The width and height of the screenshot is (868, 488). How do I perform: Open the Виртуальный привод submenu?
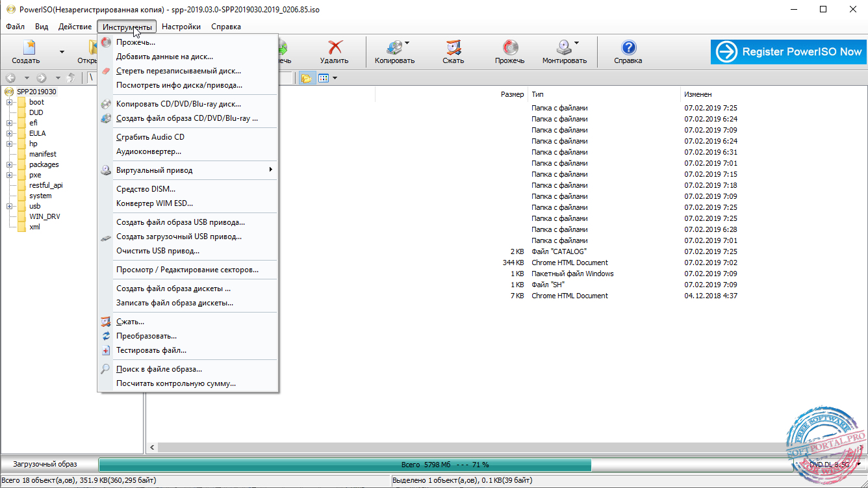(188, 170)
